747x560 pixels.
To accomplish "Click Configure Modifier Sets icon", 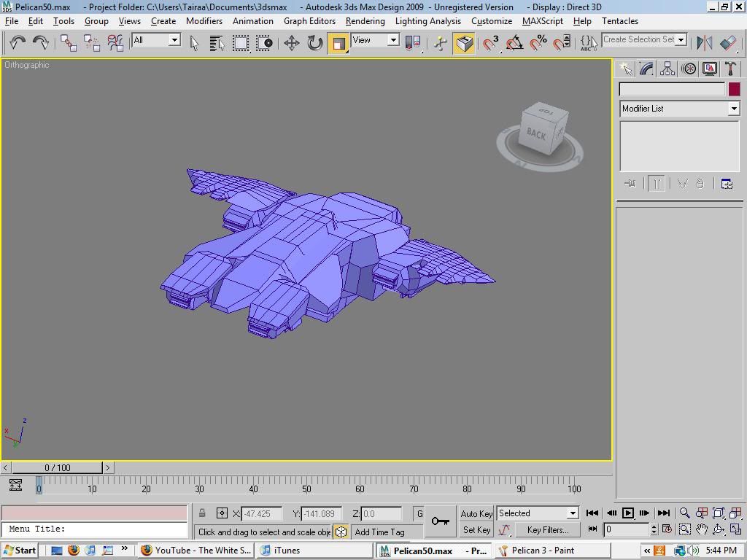I will (x=727, y=183).
